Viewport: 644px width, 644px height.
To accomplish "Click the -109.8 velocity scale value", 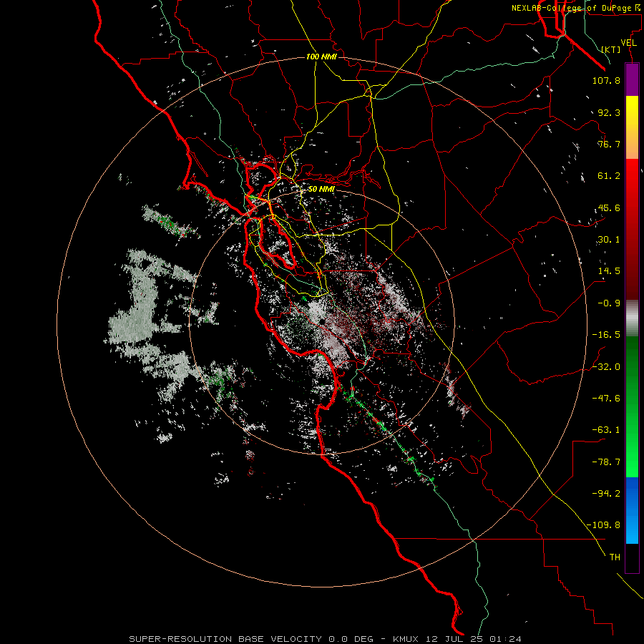I will [603, 525].
